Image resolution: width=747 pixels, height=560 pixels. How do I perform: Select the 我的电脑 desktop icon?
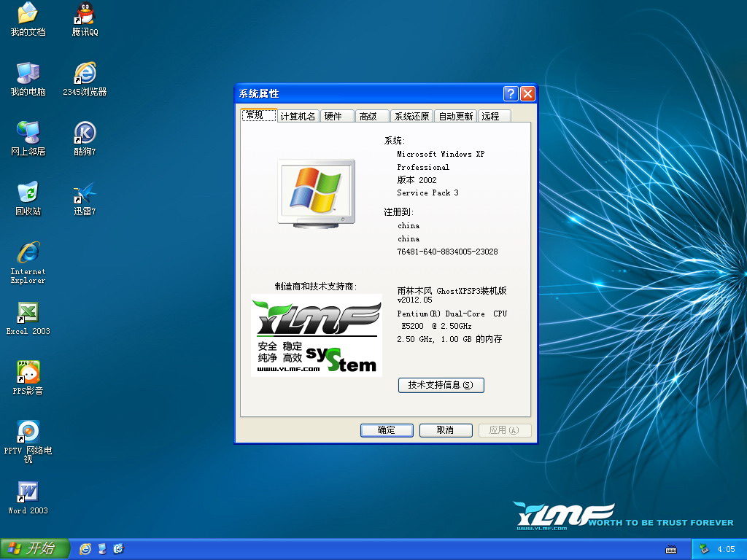(28, 74)
